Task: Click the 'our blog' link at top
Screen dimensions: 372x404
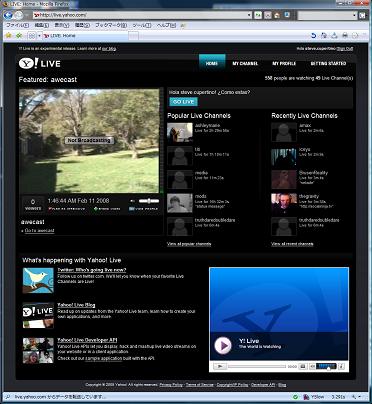Action: 109,49
